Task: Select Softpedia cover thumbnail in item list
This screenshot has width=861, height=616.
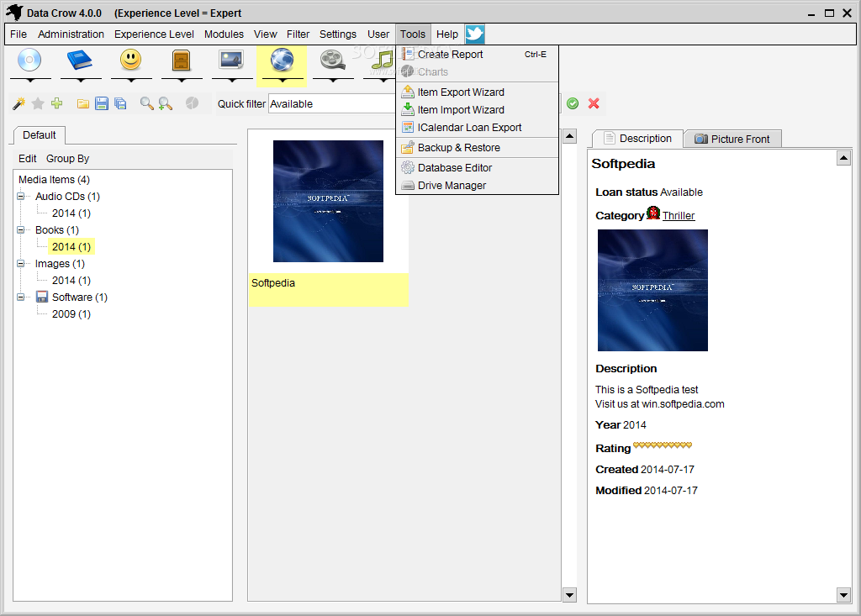Action: click(x=329, y=201)
